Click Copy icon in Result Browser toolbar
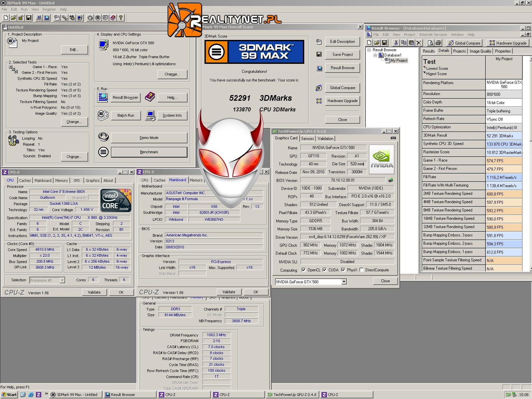 (404, 43)
